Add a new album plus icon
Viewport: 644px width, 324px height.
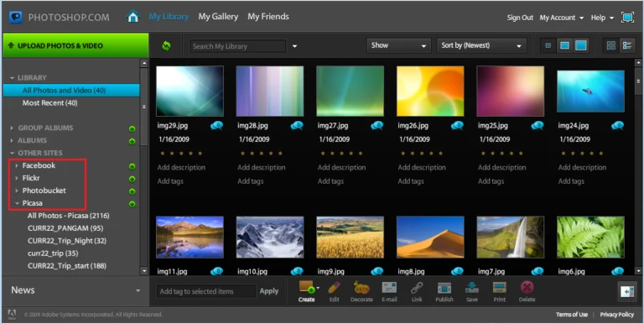[x=132, y=142]
